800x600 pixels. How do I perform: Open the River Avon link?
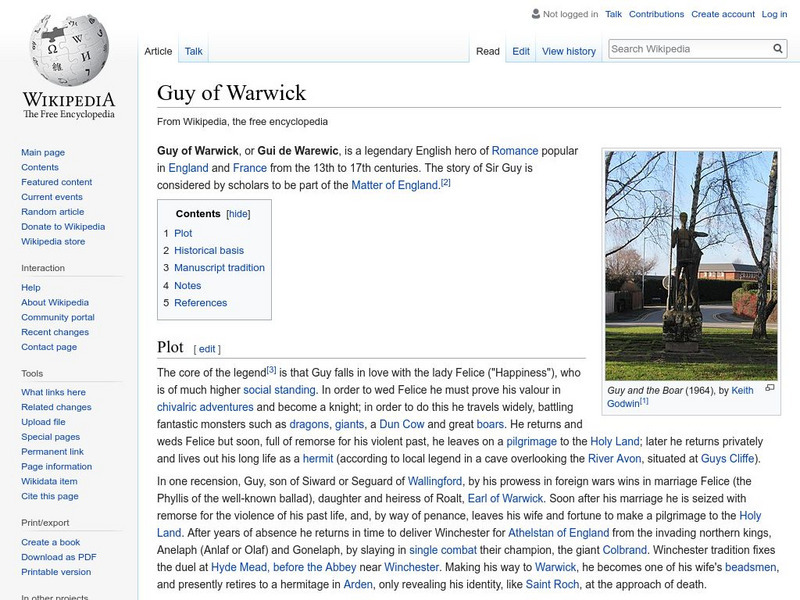[x=614, y=459]
